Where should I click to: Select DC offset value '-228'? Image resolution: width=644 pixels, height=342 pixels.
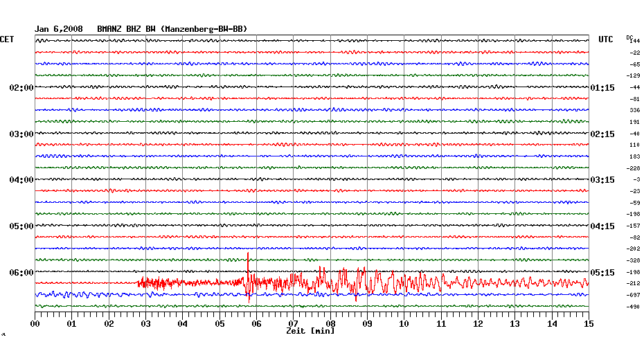(x=634, y=168)
